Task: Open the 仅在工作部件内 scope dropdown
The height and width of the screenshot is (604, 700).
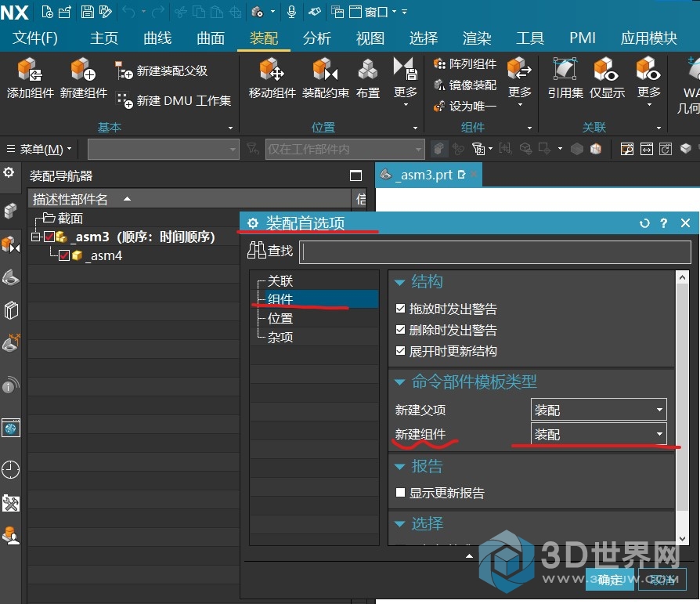Action: [x=345, y=149]
